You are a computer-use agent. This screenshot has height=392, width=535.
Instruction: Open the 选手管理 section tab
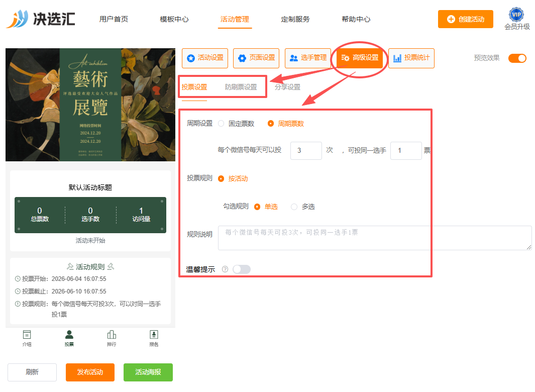[x=308, y=58]
